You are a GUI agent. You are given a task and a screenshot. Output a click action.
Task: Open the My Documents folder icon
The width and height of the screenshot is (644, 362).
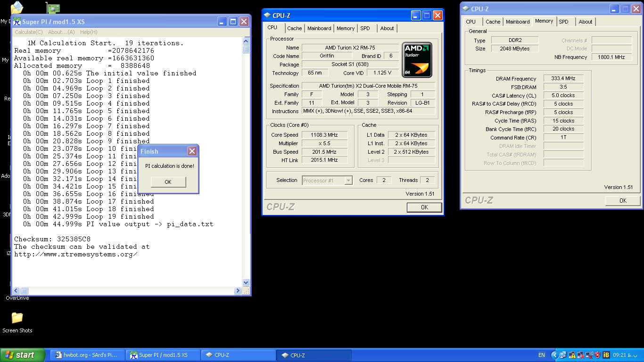(17, 8)
